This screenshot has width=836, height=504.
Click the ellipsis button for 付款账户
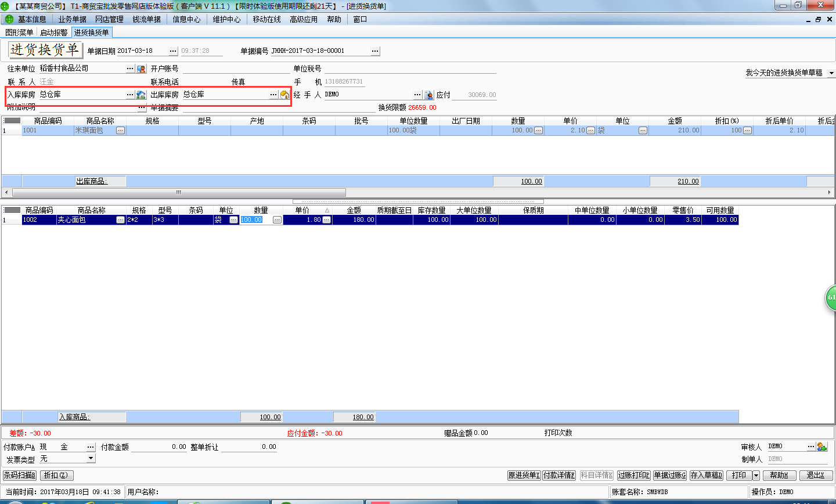[91, 447]
